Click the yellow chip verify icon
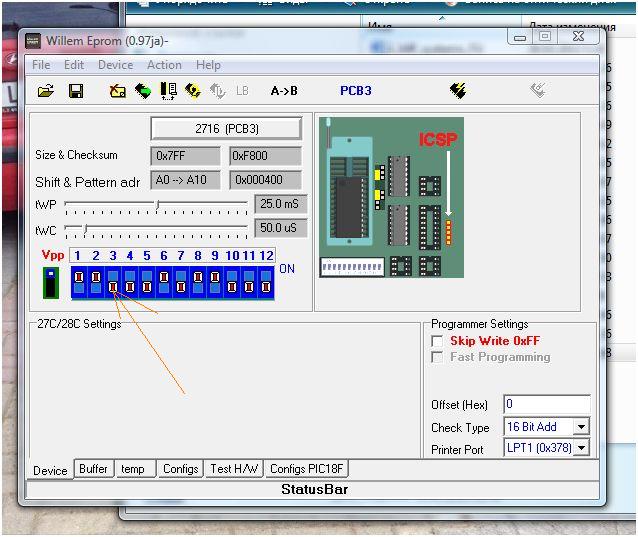 pyautogui.click(x=193, y=91)
